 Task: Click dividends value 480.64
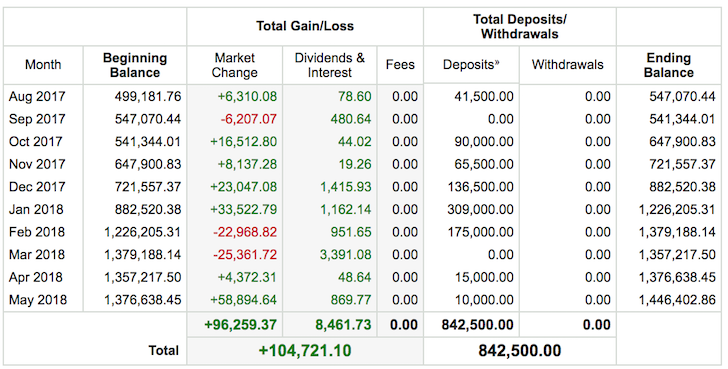click(x=351, y=119)
